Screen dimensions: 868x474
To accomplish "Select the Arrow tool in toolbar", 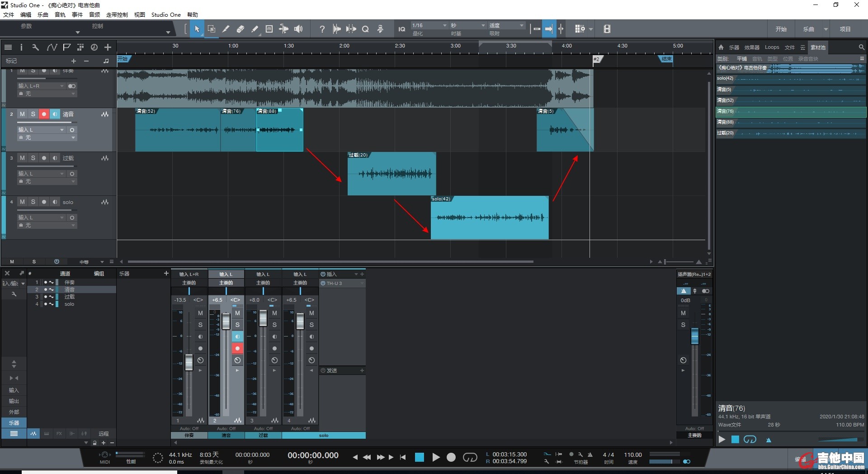I will (197, 29).
